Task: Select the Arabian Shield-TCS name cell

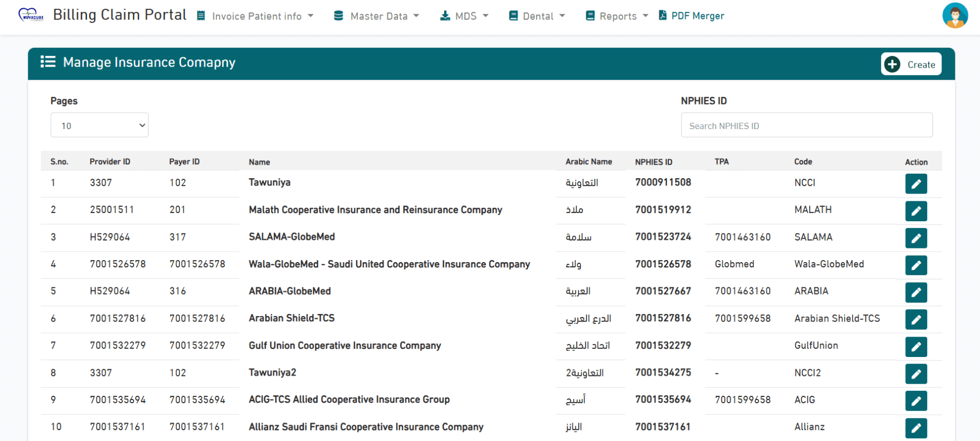Action: point(292,318)
